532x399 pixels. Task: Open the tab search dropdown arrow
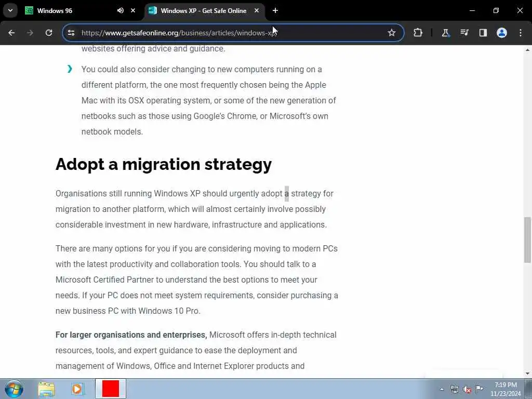click(x=10, y=10)
